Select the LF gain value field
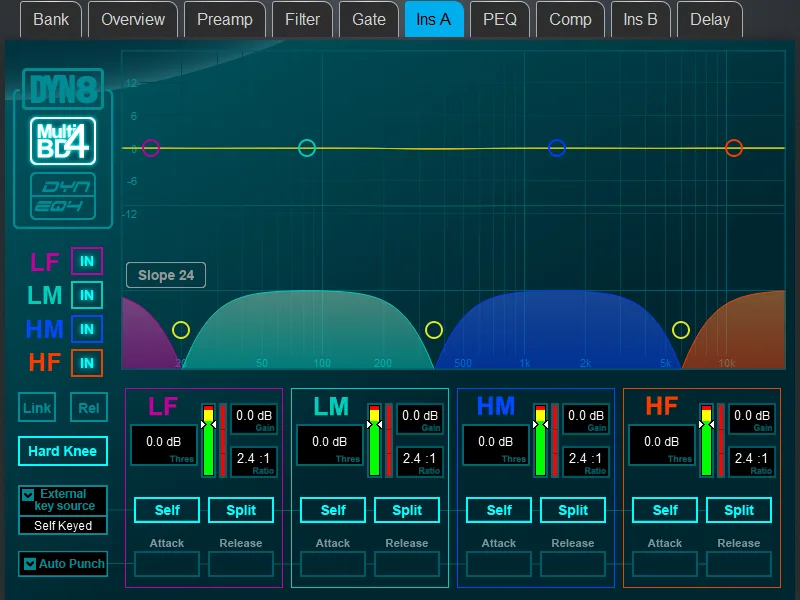This screenshot has width=800, height=600. pos(254,419)
